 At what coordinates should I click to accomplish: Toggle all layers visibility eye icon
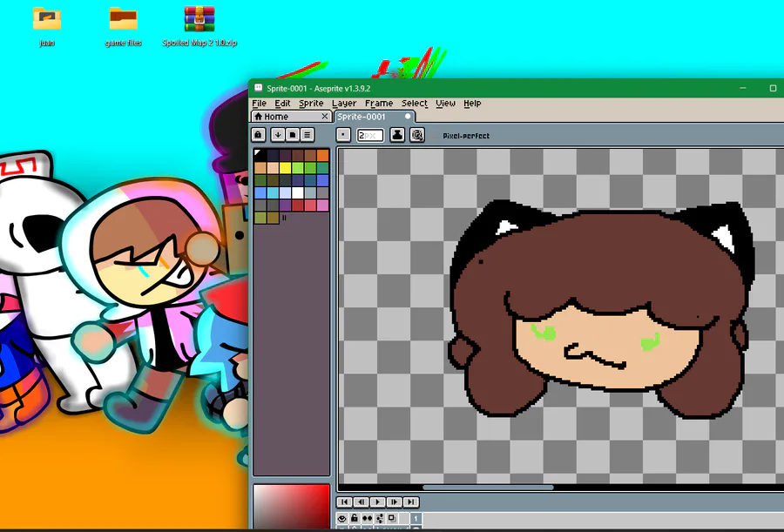point(342,518)
